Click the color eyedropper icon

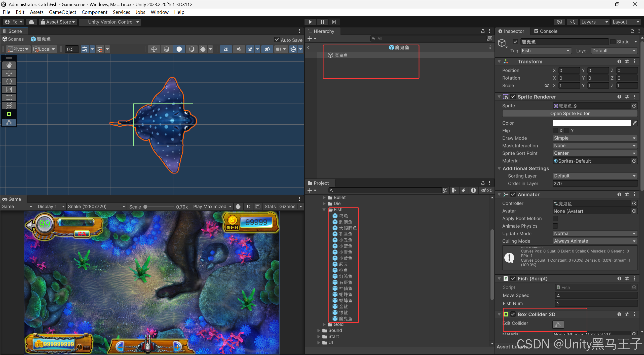(x=634, y=123)
